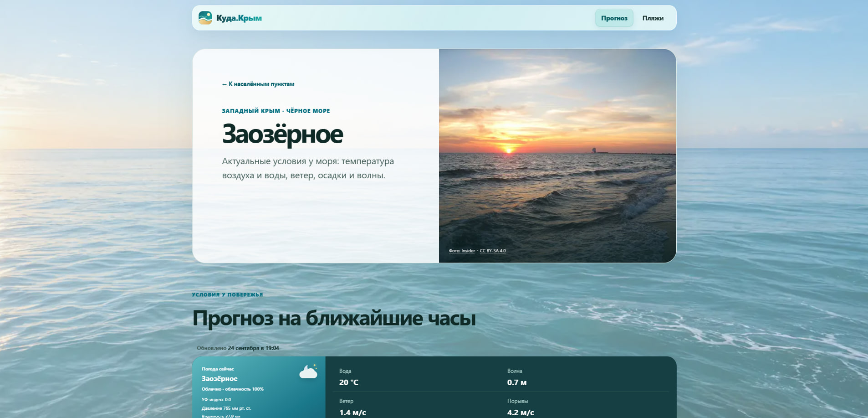This screenshot has height=418, width=868.
Task: Click the УФ-индекс 0.0 line
Action: coord(216,399)
